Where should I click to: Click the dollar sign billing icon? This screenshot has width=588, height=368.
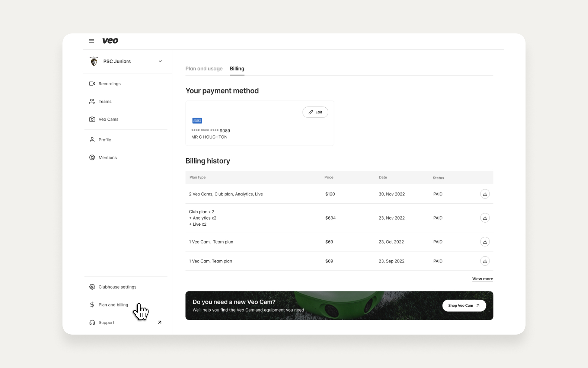click(92, 305)
